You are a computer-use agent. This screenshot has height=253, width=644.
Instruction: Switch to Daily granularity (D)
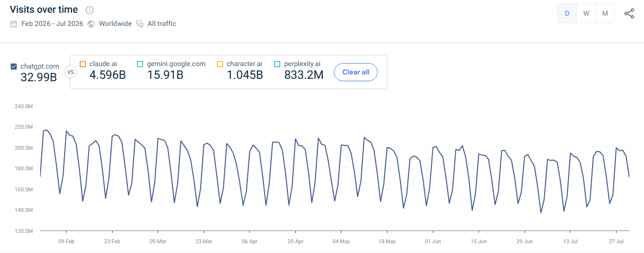[x=567, y=13]
